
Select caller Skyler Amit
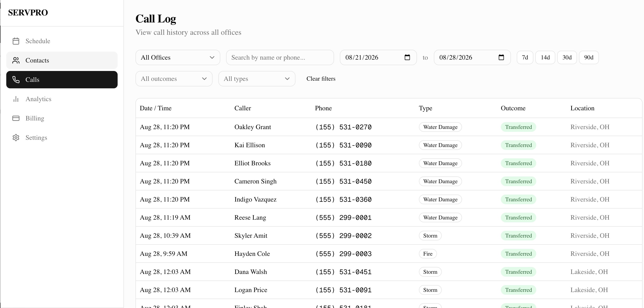point(251,236)
